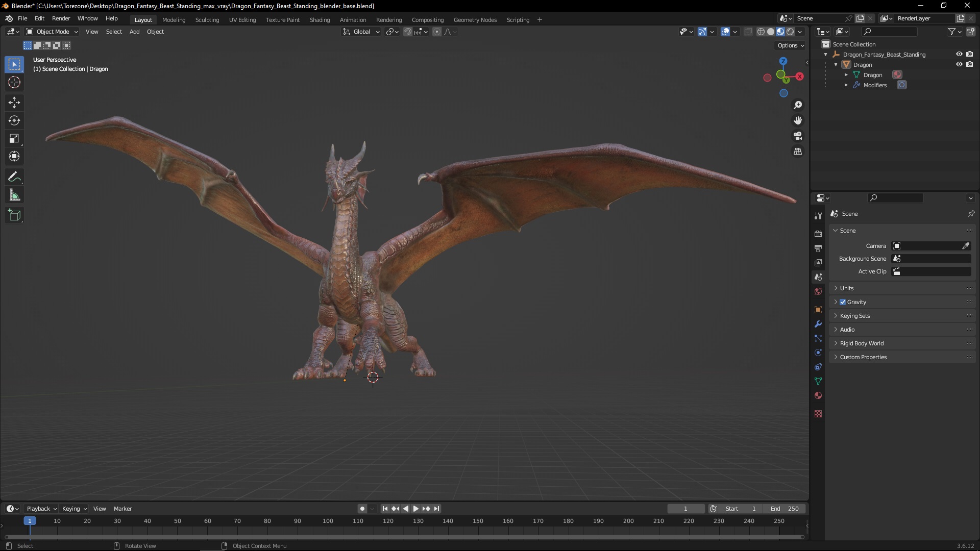980x551 pixels.
Task: Open Physics properties tab
Action: 818,353
